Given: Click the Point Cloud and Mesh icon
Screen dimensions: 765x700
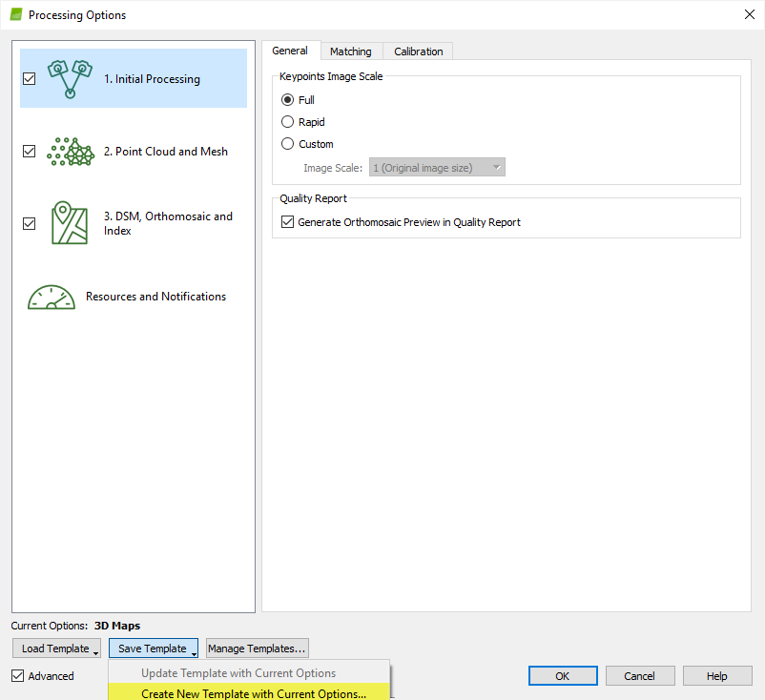Looking at the screenshot, I should tap(70, 152).
